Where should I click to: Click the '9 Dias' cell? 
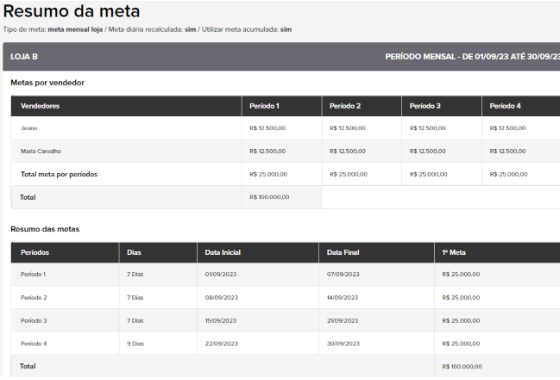coord(135,344)
